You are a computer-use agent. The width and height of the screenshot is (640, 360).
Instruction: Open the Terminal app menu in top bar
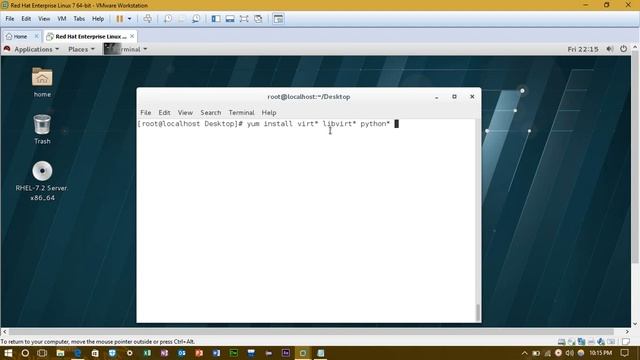(126, 49)
